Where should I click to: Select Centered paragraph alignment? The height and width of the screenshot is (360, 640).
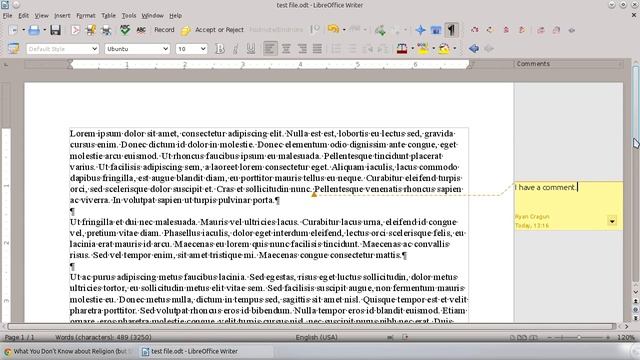tap(286, 49)
